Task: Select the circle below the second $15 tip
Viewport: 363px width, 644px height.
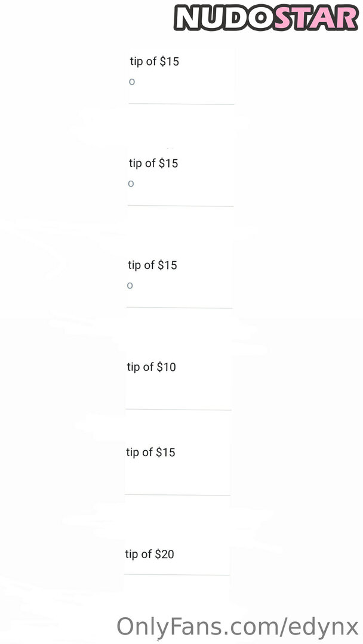Action: coord(131,184)
